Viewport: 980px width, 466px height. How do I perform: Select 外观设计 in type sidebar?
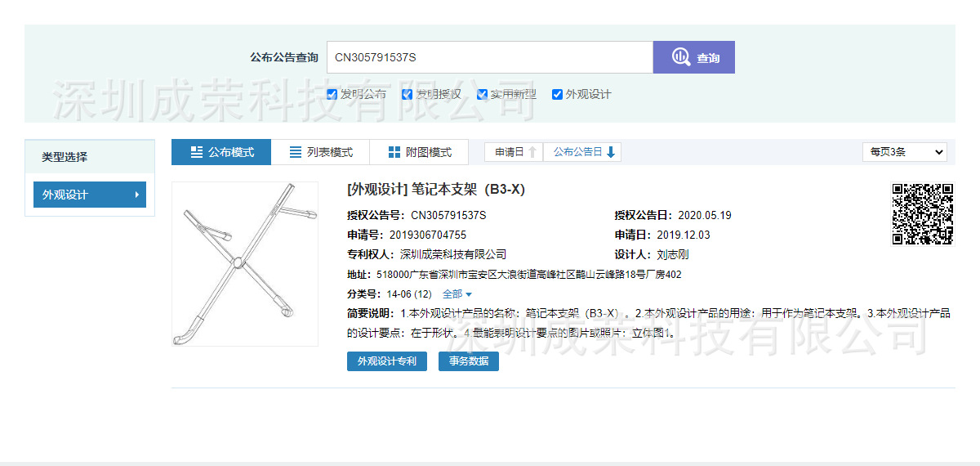click(x=90, y=195)
